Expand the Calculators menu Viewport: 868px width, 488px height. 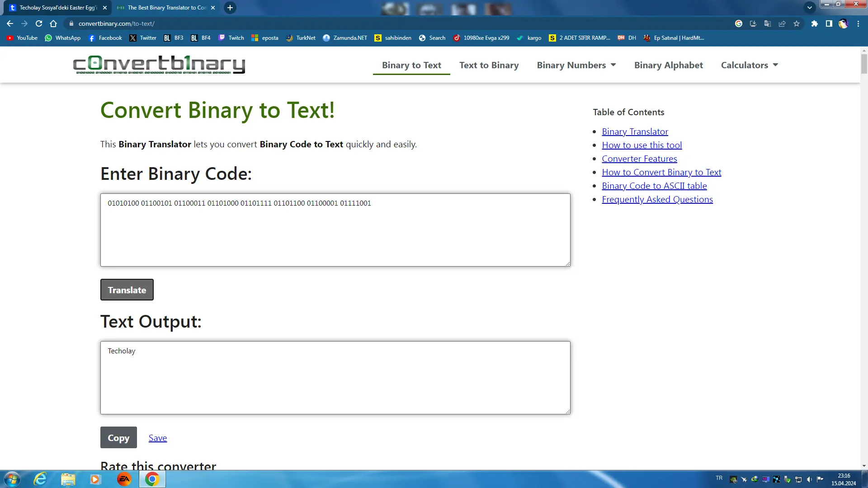click(x=750, y=65)
